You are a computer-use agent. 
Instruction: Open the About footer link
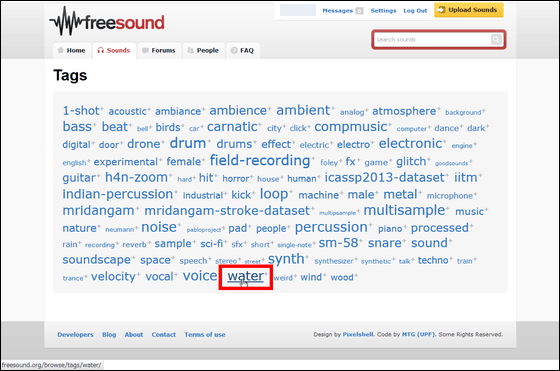(x=134, y=335)
